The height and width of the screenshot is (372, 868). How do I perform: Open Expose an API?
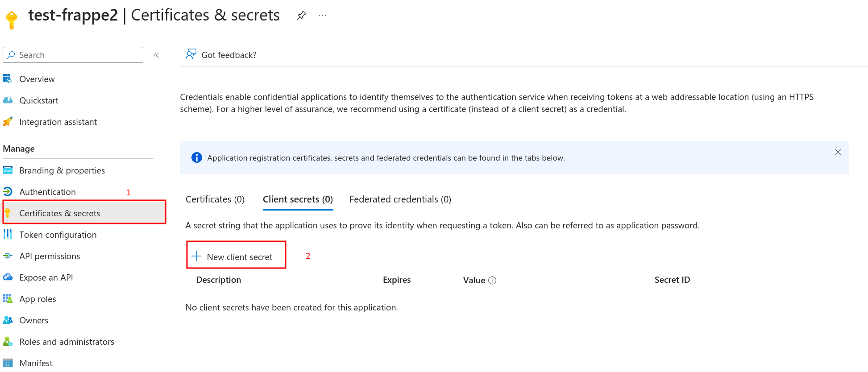46,277
